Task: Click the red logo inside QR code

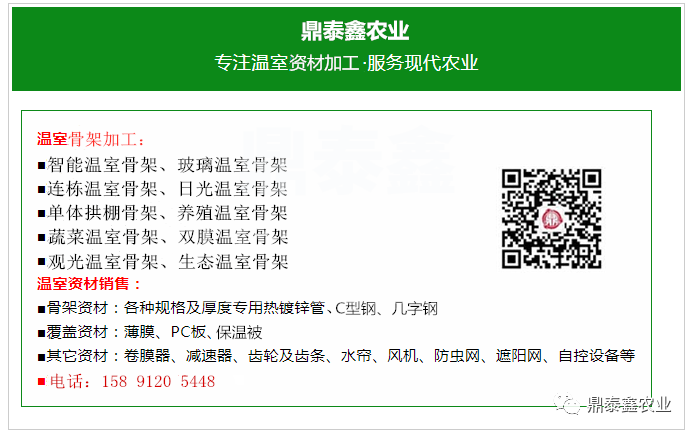Action: coord(551,219)
